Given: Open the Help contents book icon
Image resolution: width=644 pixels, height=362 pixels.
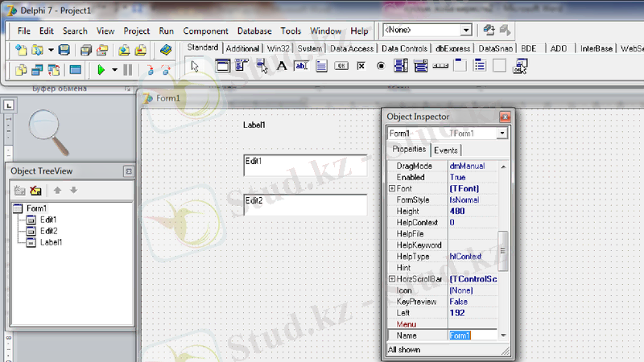Looking at the screenshot, I should (166, 50).
